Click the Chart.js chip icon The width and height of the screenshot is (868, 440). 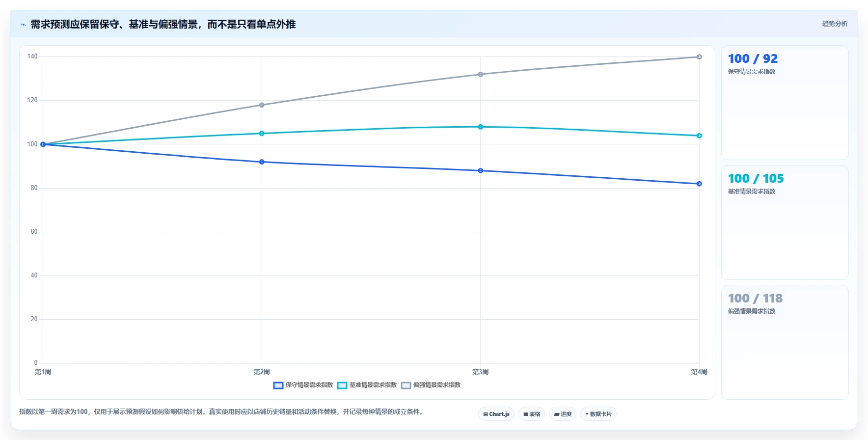tap(486, 414)
